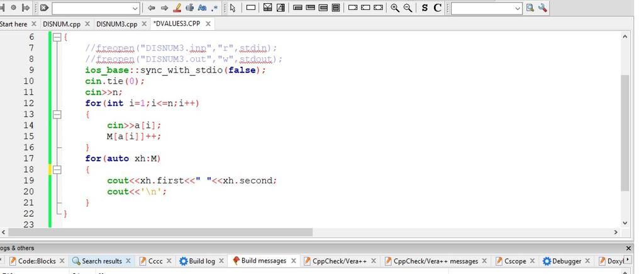Open the CppCheck/Vera++ tab
Image resolution: width=644 pixels, height=274 pixels.
[335, 261]
